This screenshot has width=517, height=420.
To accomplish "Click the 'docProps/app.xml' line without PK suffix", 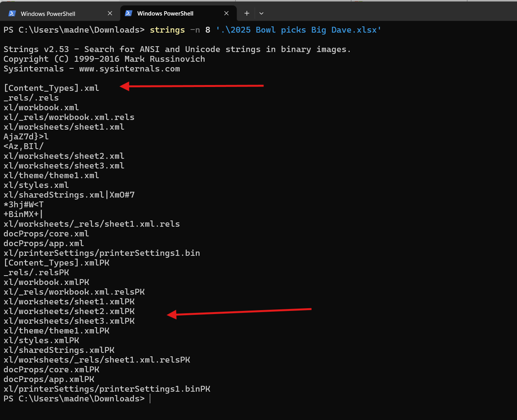I will pyautogui.click(x=44, y=243).
